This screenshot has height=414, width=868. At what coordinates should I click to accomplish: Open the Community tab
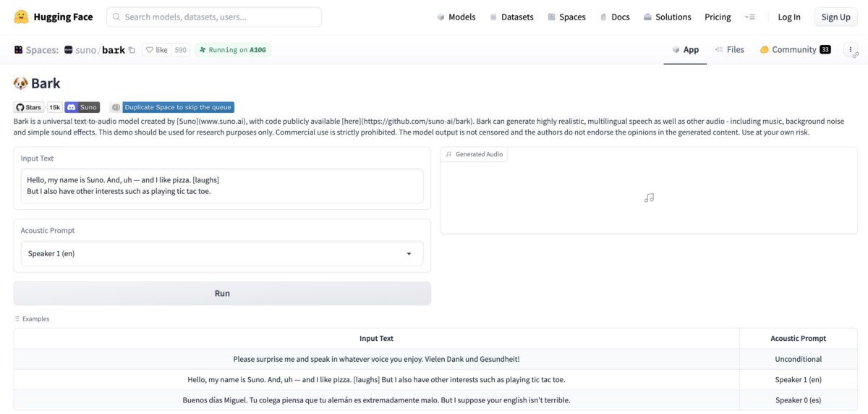[794, 50]
